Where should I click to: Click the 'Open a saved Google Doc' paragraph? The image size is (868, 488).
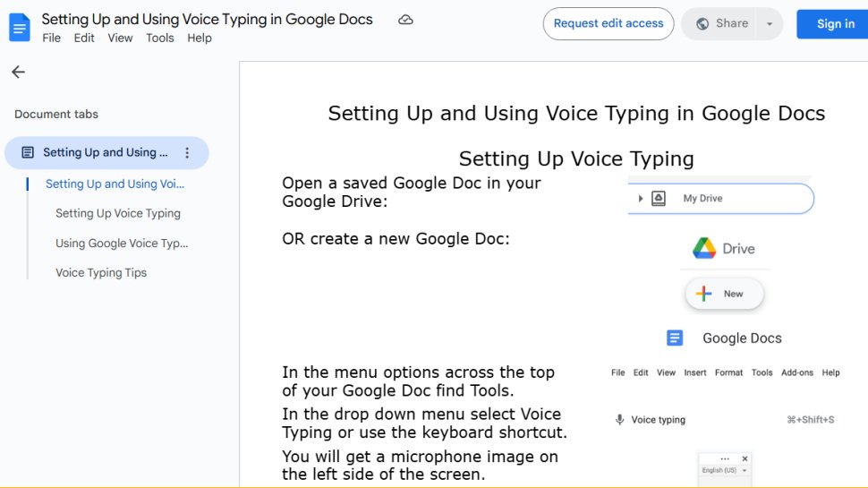pyautogui.click(x=412, y=193)
